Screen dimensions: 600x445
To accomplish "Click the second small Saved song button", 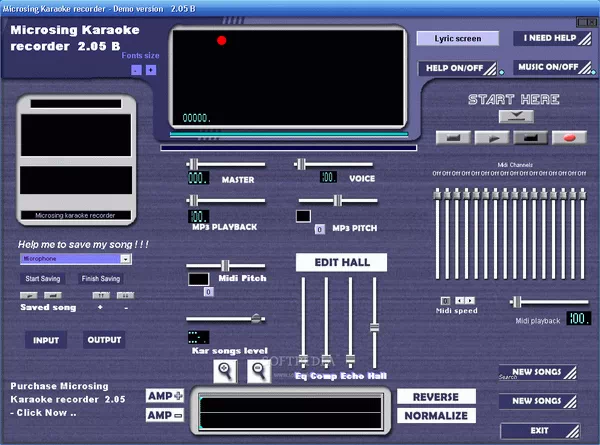I will (53, 295).
